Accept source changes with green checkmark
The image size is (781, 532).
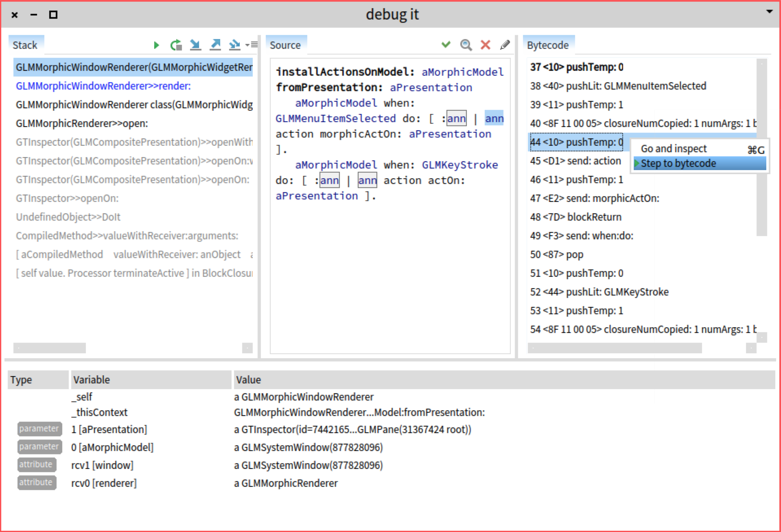tap(446, 44)
